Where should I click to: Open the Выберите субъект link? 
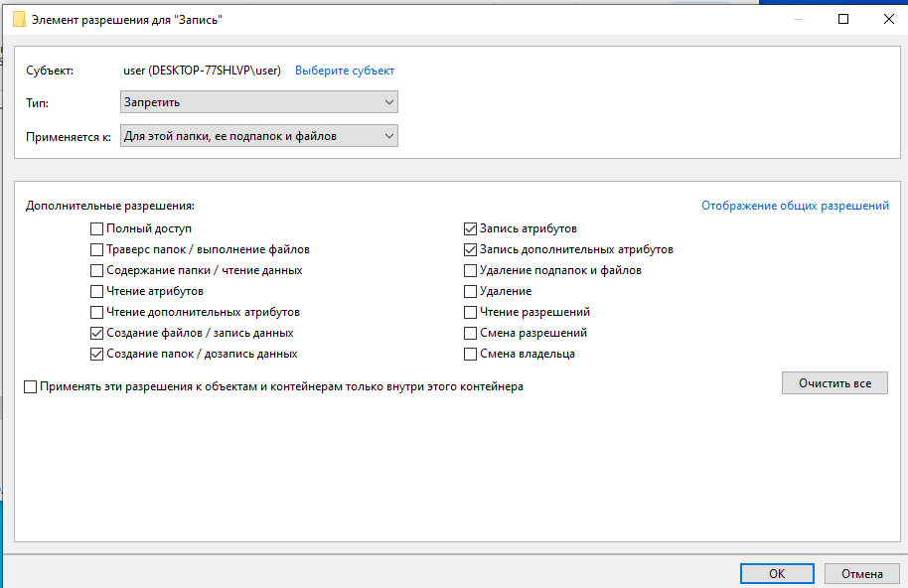point(345,71)
